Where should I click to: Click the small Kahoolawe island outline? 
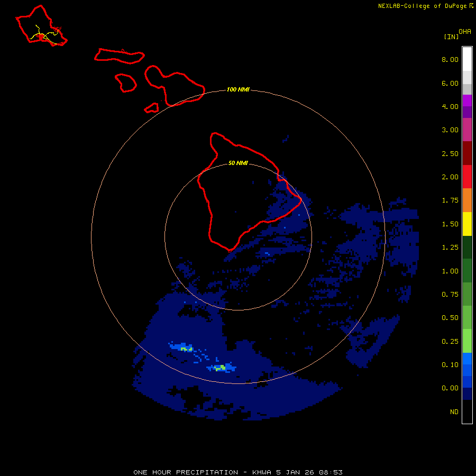tap(151, 108)
